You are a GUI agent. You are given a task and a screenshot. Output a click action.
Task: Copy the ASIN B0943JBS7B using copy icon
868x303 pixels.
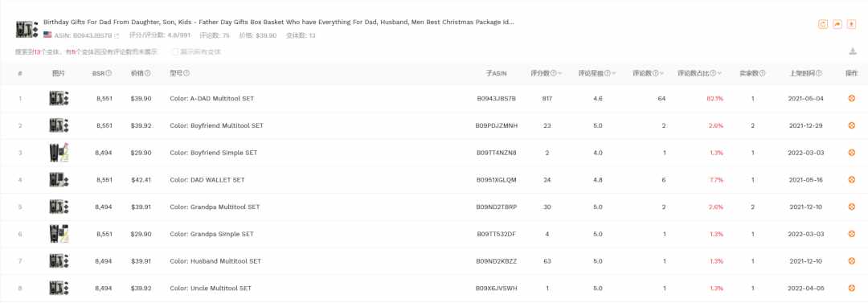[117, 35]
